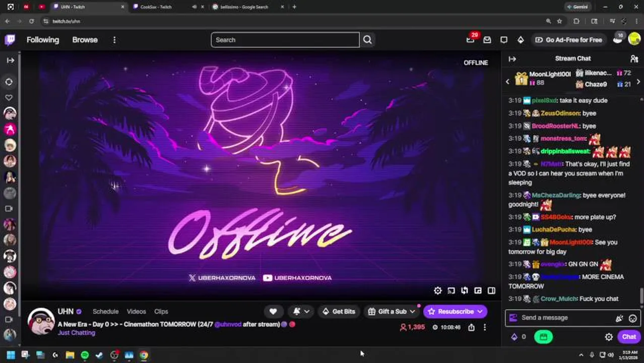Click the UHN channel name
The height and width of the screenshot is (363, 644).
click(66, 312)
